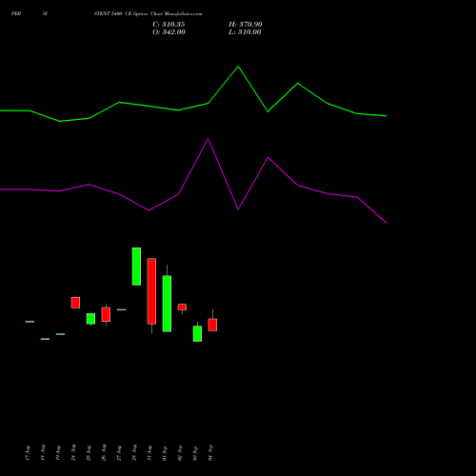Click the highest peak of the purple line
Image resolution: width=476 pixels, height=476 pixels.
208,139
